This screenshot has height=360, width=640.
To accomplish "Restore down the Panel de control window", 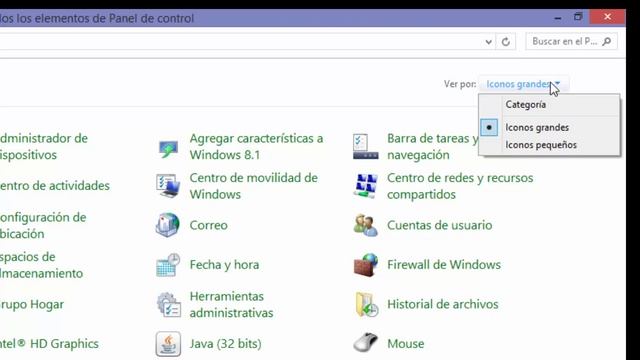I will click(x=578, y=17).
